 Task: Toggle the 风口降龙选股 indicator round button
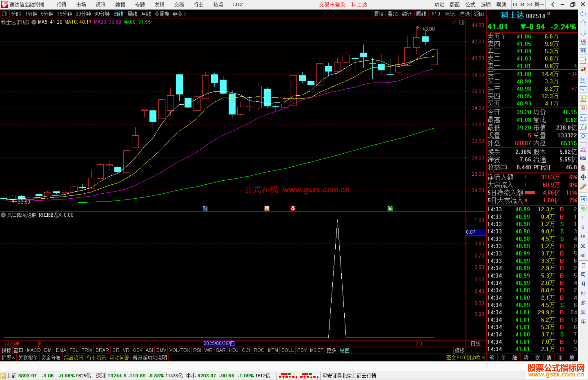point(3,215)
